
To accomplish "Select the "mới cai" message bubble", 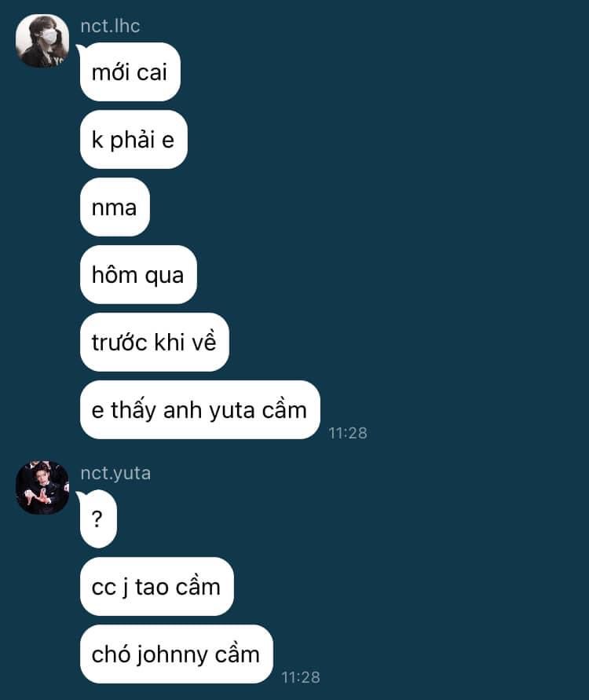I will (x=130, y=71).
